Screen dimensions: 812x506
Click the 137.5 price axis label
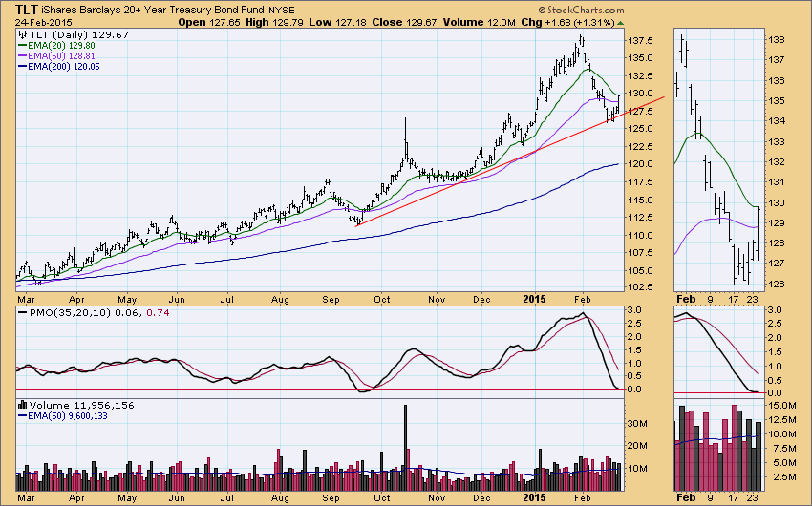(x=640, y=40)
